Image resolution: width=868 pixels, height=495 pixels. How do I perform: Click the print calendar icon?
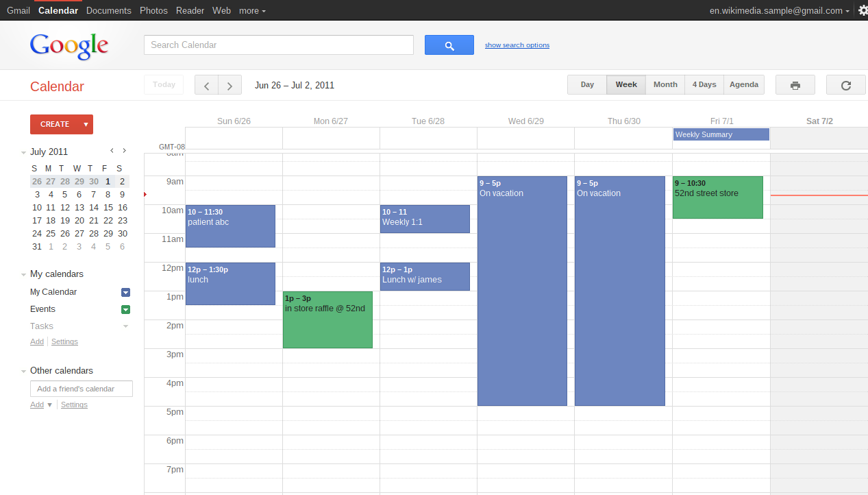pos(795,84)
